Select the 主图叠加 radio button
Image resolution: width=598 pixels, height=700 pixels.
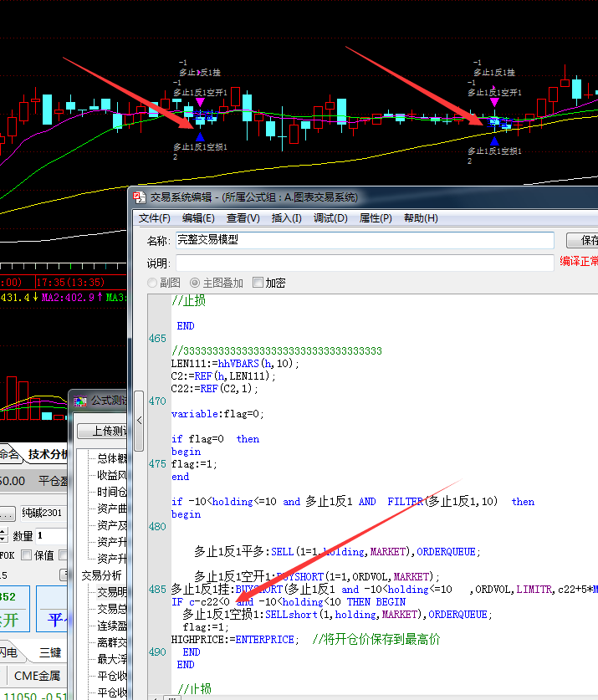(195, 283)
